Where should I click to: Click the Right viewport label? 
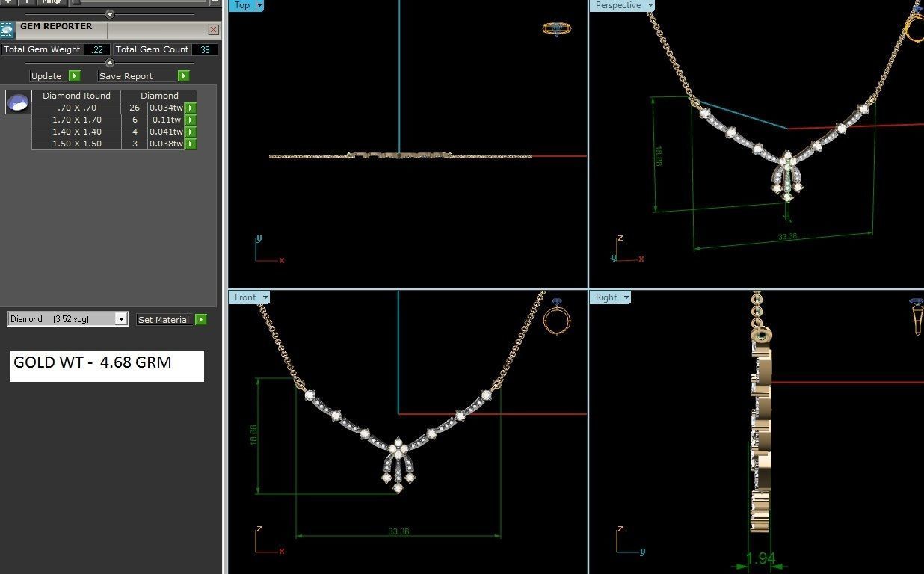point(606,297)
